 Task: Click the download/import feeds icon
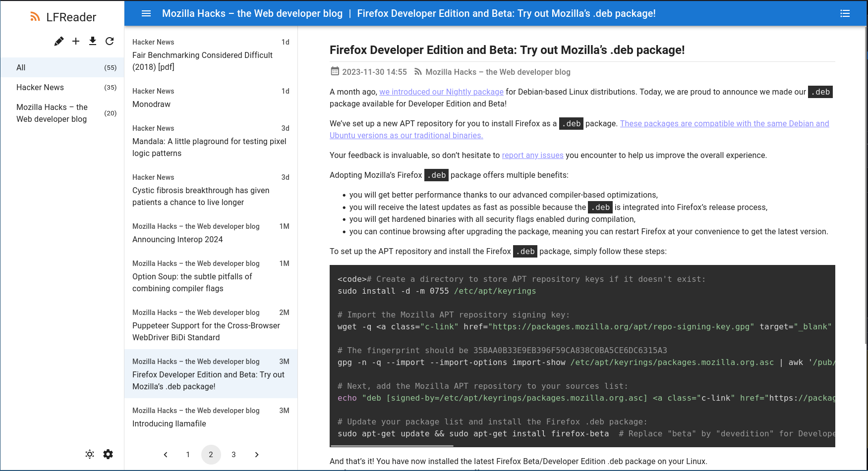(x=93, y=41)
